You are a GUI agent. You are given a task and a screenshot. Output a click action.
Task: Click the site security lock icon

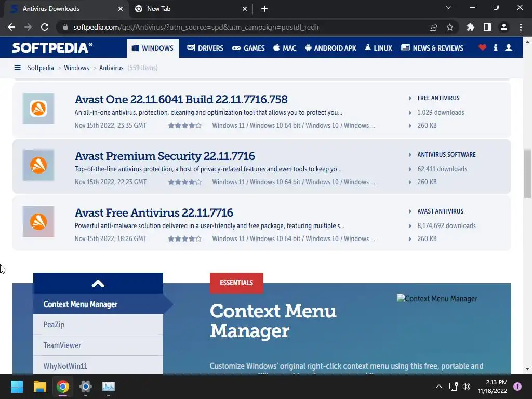[x=65, y=27]
